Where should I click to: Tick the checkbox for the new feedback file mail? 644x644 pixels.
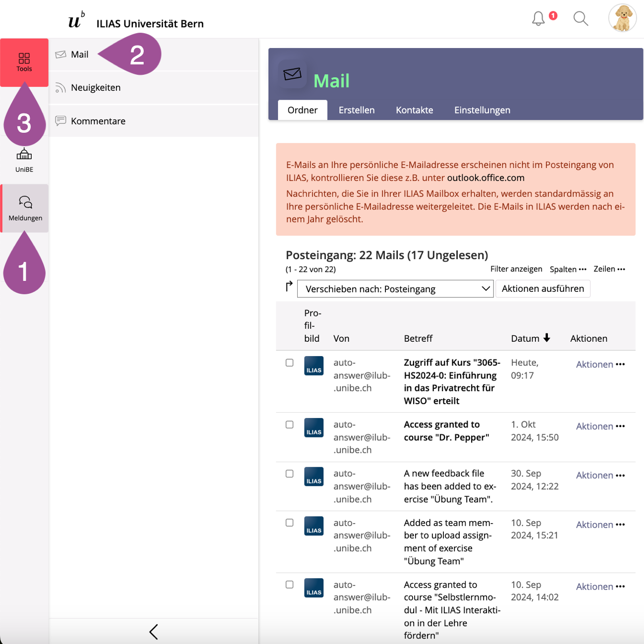click(x=290, y=474)
